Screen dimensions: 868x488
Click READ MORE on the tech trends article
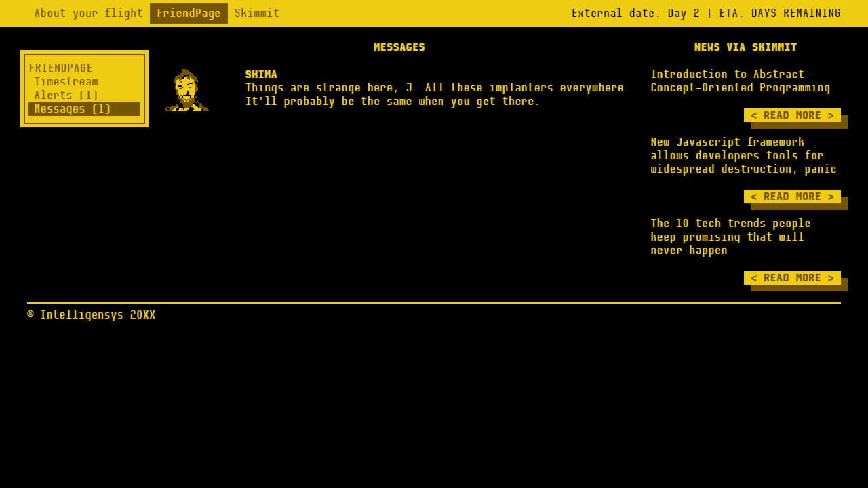793,277
